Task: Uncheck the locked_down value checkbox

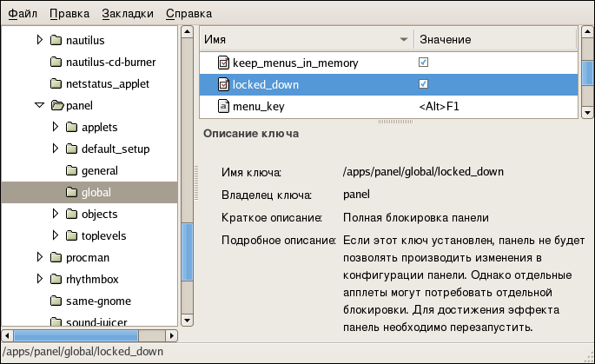Action: click(x=423, y=85)
